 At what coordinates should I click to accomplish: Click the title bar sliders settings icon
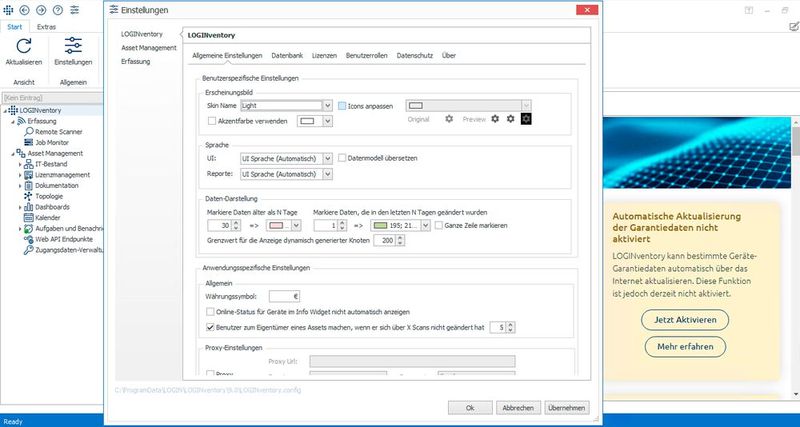74,10
